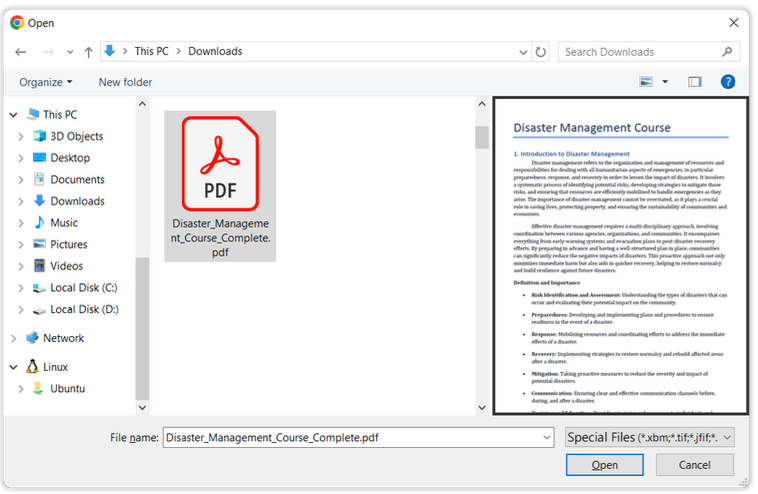Open the file name history dropdown arrow

coord(546,437)
